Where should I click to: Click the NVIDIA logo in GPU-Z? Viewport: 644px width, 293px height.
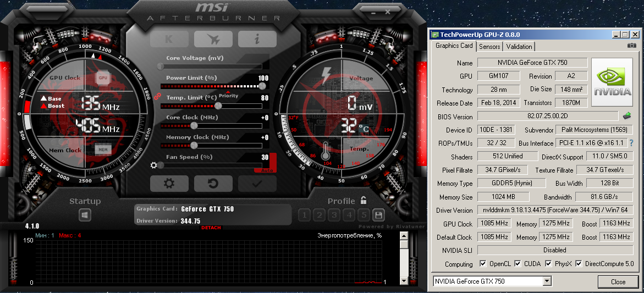[612, 82]
